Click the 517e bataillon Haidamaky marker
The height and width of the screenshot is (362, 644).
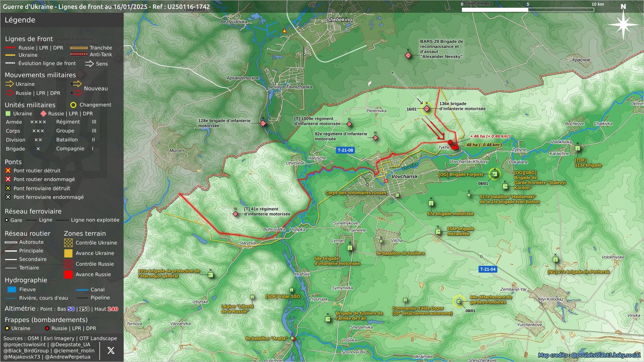tap(469, 195)
